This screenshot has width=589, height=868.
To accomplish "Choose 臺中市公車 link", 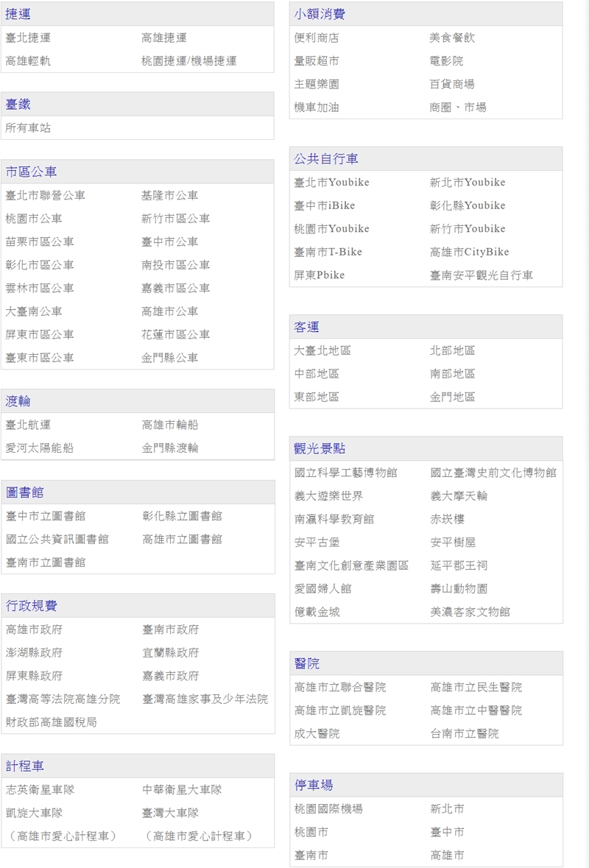I will tap(169, 242).
